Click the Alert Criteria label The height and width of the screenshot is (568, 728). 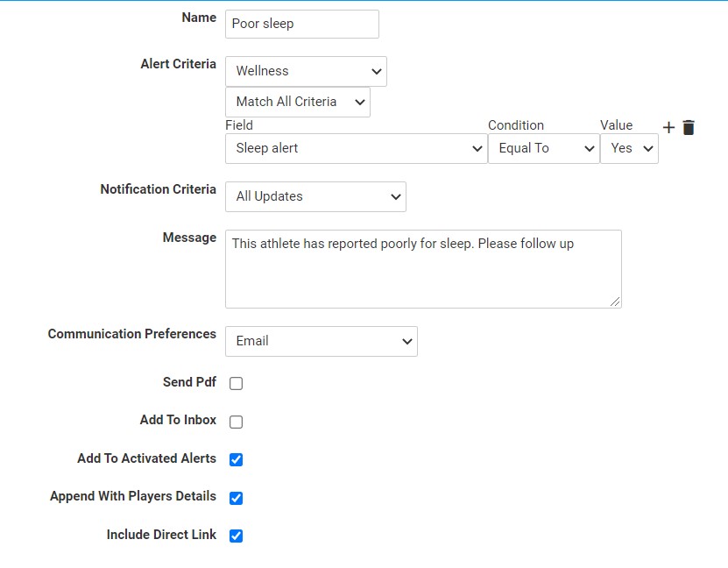179,64
